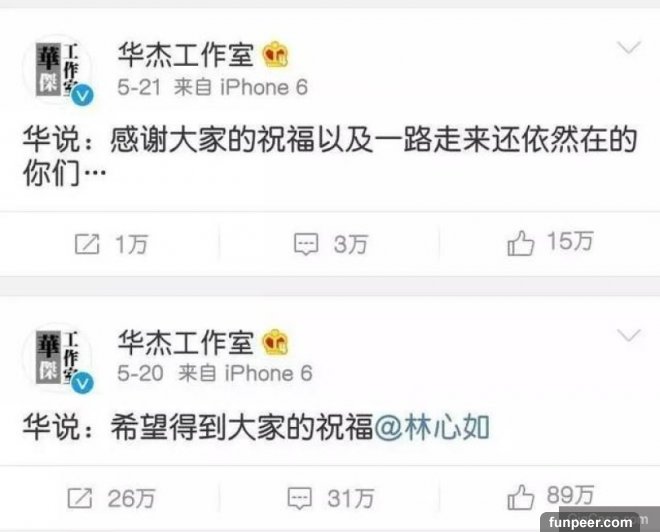Open 华杰工作室 avatar on first post
Viewport: 660px width, 532px height.
point(58,70)
